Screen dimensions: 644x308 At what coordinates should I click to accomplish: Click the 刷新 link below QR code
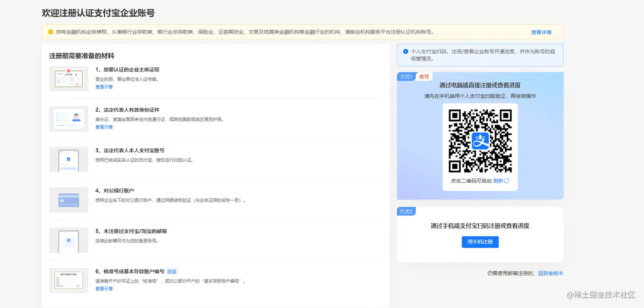point(498,181)
